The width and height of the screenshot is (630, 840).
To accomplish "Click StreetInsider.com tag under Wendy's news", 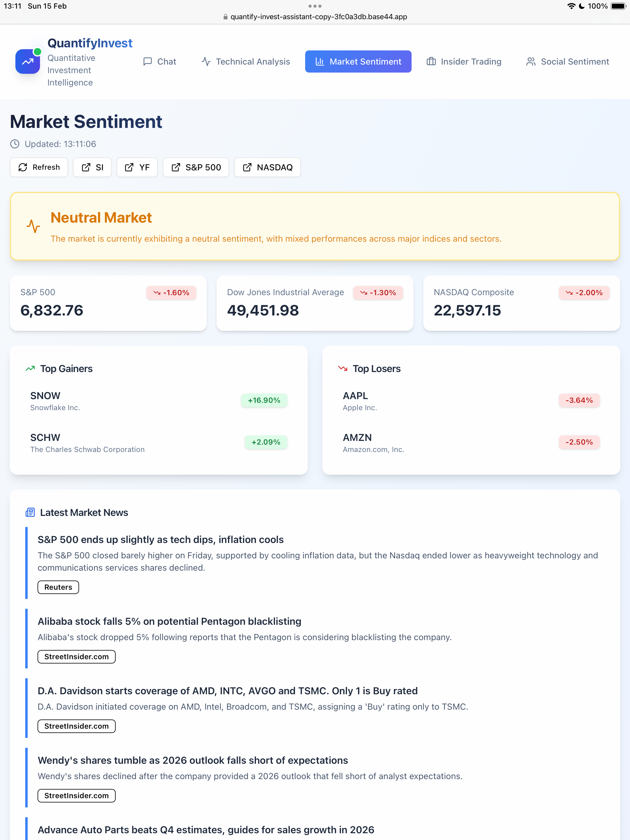I will [x=76, y=795].
